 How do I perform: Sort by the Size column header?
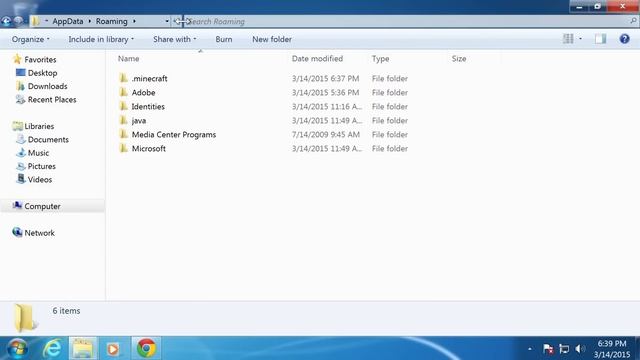tap(459, 58)
